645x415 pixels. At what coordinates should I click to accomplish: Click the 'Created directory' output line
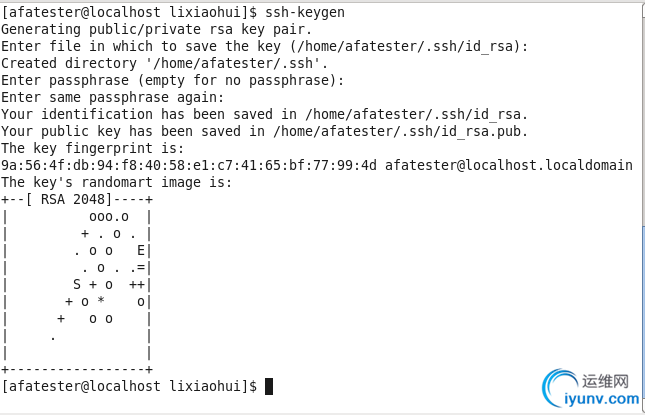point(164,63)
